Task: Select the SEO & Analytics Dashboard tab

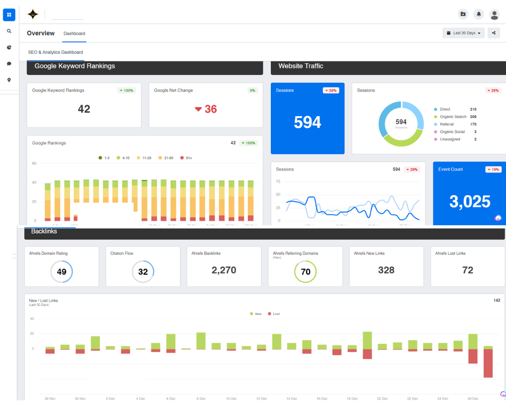Action: click(55, 53)
